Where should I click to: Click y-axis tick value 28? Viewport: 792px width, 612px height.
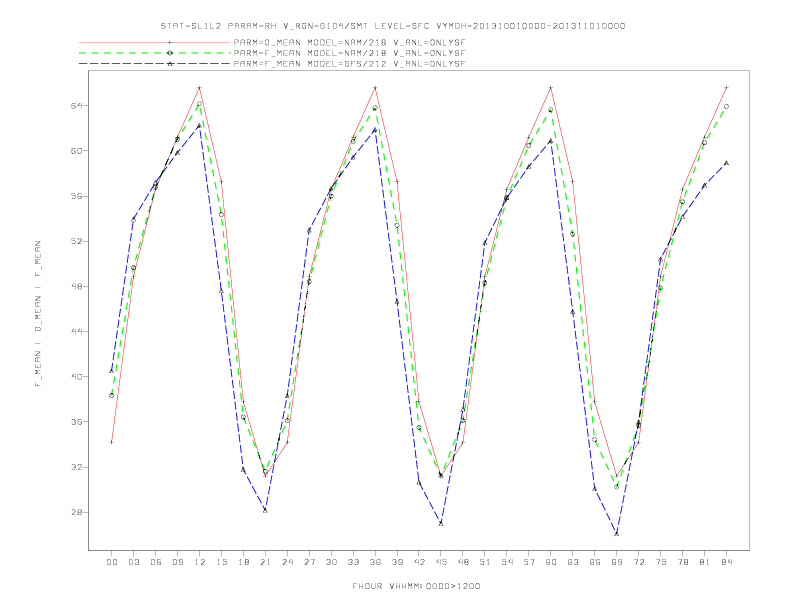click(77, 512)
